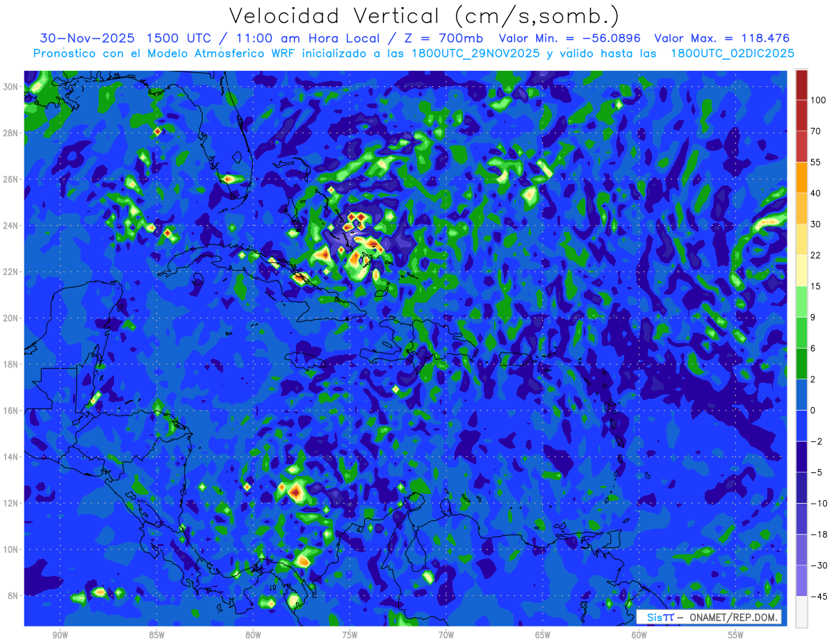Select the bright blue swatch between -2 and 0
The image size is (834, 644).
(x=801, y=426)
